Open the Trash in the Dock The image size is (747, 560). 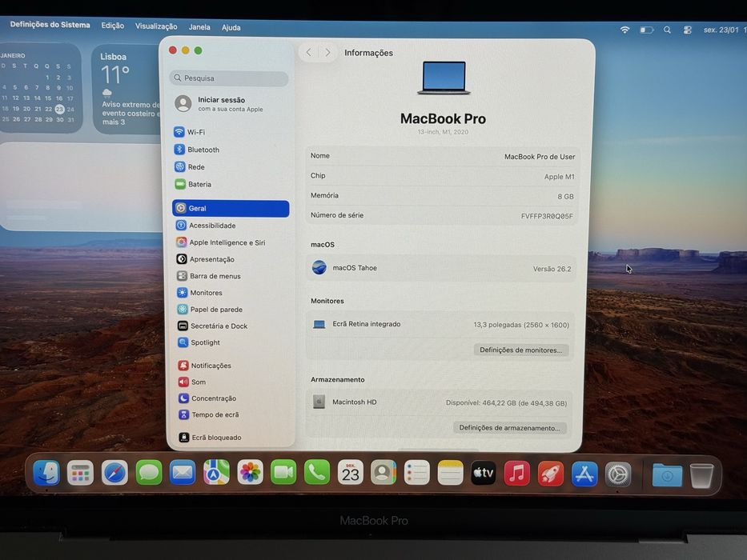(x=701, y=476)
